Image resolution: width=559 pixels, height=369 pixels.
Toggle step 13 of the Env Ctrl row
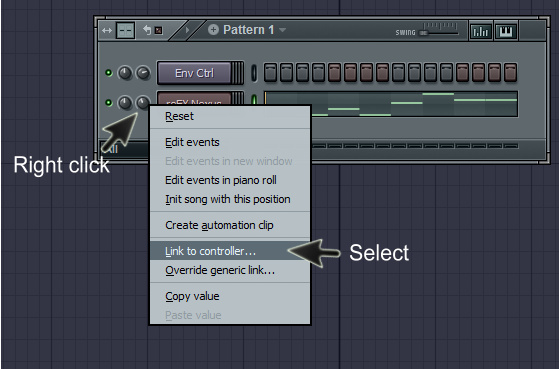click(462, 72)
